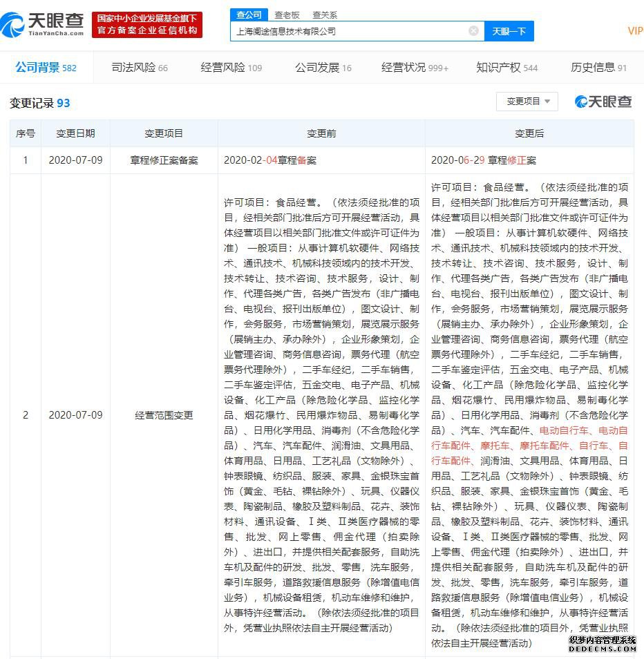Click the 变更前 column header
Viewport: 644px width, 659px height.
pos(321,133)
